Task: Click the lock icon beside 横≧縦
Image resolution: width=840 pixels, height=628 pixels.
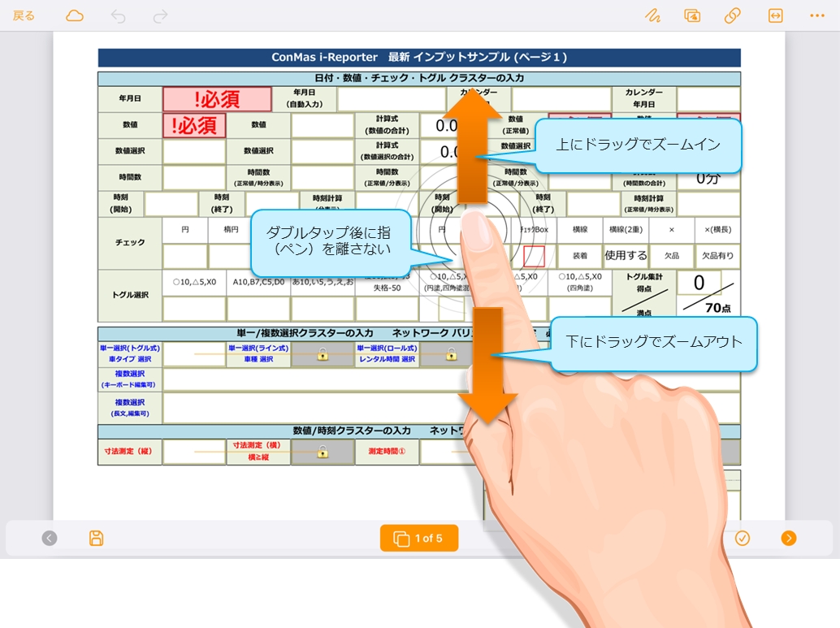Action: pyautogui.click(x=323, y=452)
